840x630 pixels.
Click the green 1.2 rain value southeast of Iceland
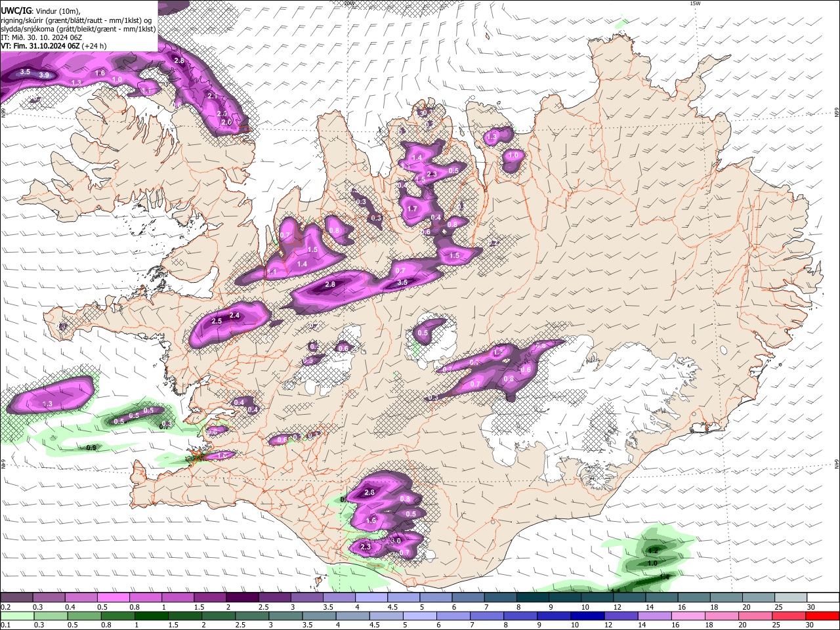tap(652, 551)
